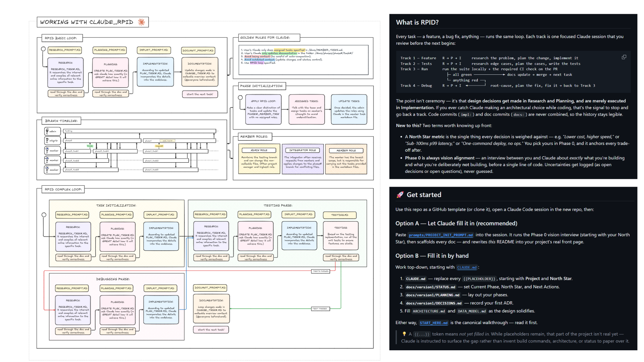The image size is (644, 362).
Task: Click the admin person icon in Branch Timeline
Action: [x=47, y=131]
